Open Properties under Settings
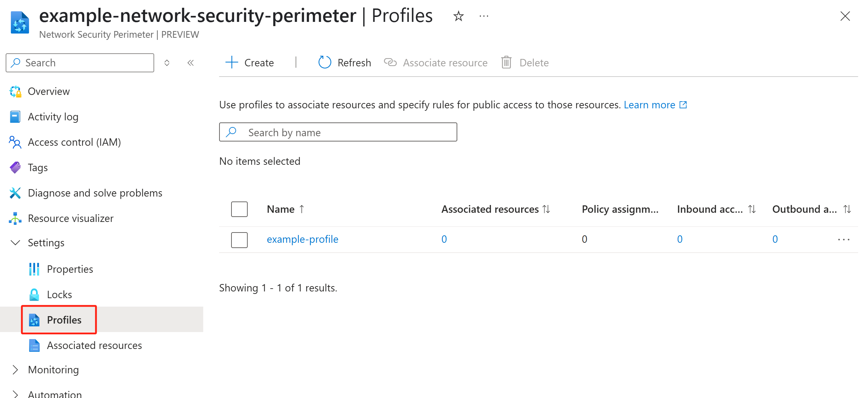The height and width of the screenshot is (398, 868). point(70,269)
